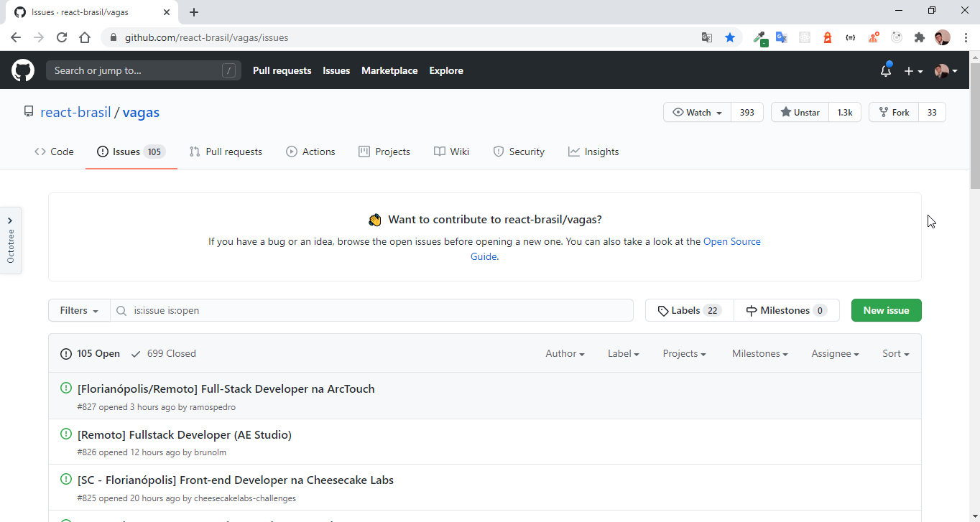Open Issues in top navigation
Image resolution: width=980 pixels, height=522 pixels.
pos(336,70)
